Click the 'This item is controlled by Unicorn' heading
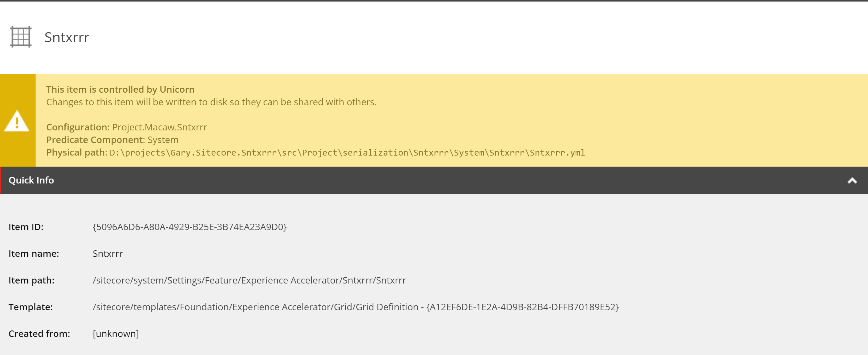 pyautogui.click(x=120, y=89)
